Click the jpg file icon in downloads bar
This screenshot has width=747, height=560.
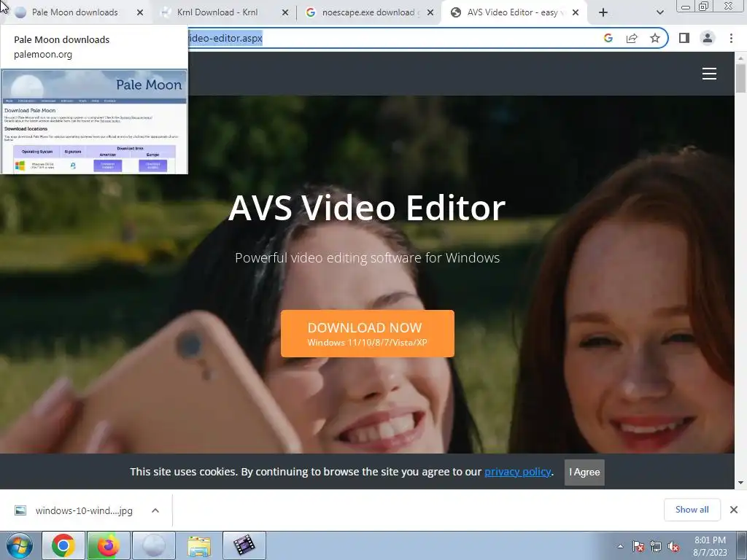20,510
